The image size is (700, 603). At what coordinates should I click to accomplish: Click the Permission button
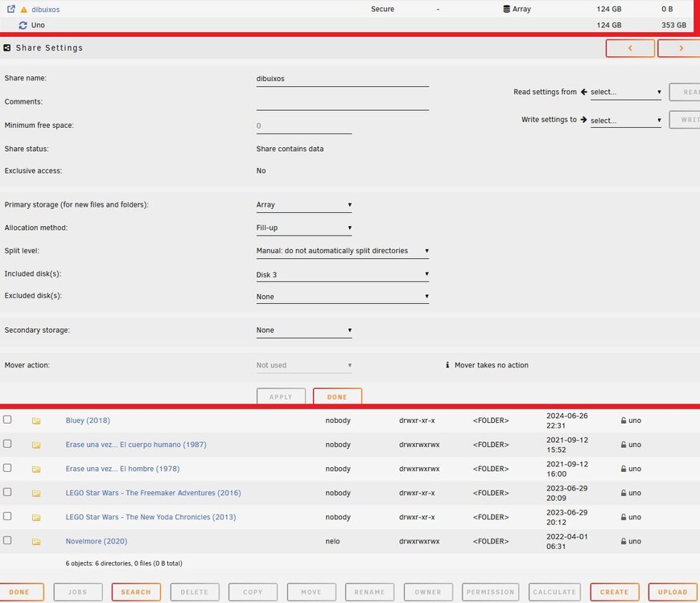[490, 592]
